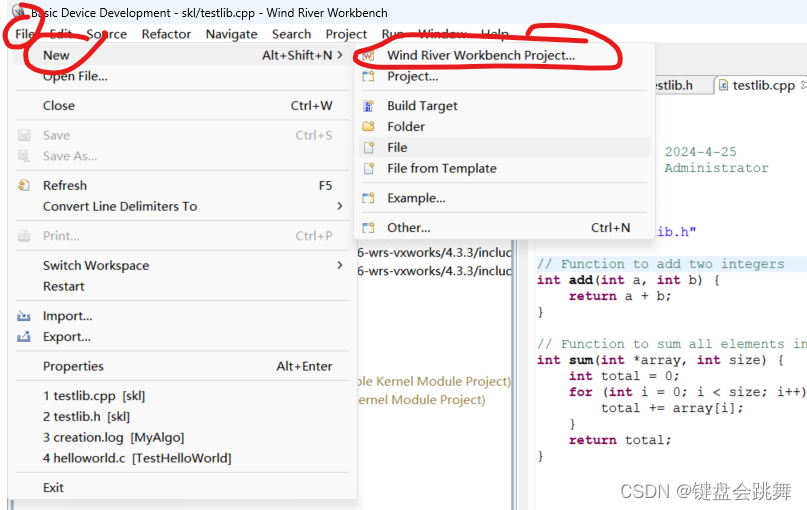Click the testlib.cpp tab file icon
The image size is (807, 510).
[723, 85]
